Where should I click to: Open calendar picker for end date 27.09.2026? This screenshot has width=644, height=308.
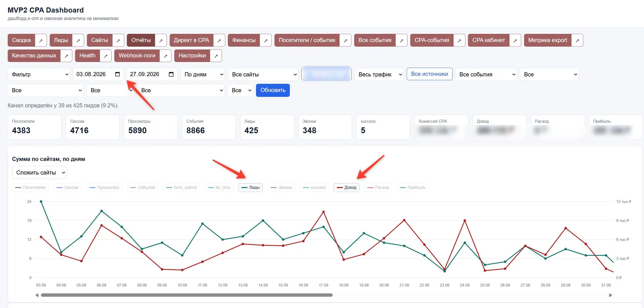(x=171, y=74)
